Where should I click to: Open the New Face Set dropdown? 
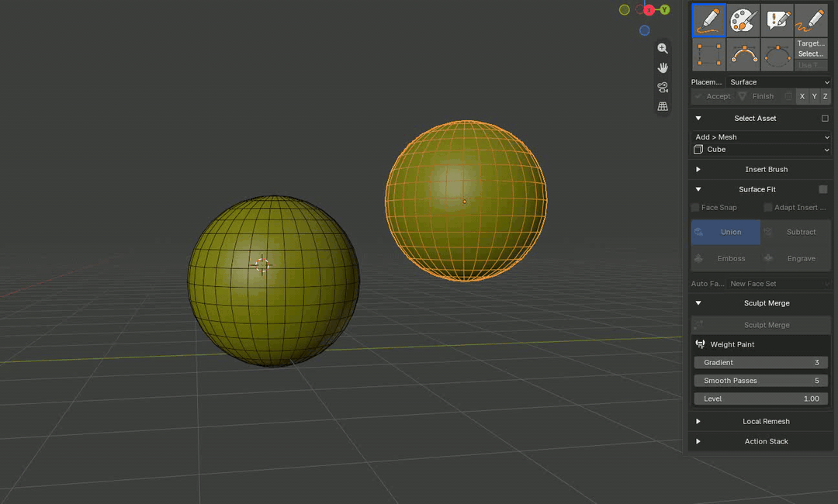pyautogui.click(x=779, y=284)
